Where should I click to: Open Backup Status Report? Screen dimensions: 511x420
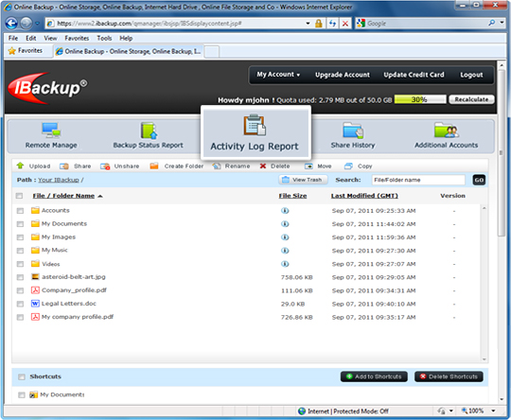click(x=149, y=136)
